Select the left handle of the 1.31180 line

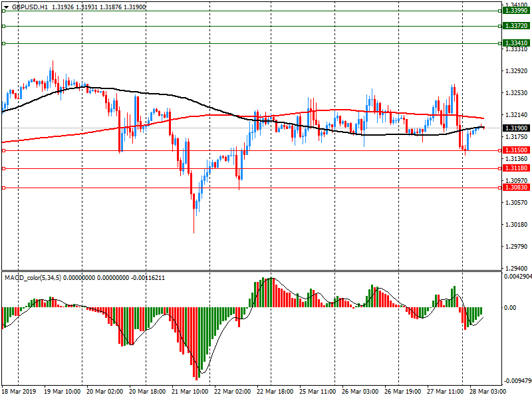(x=4, y=168)
